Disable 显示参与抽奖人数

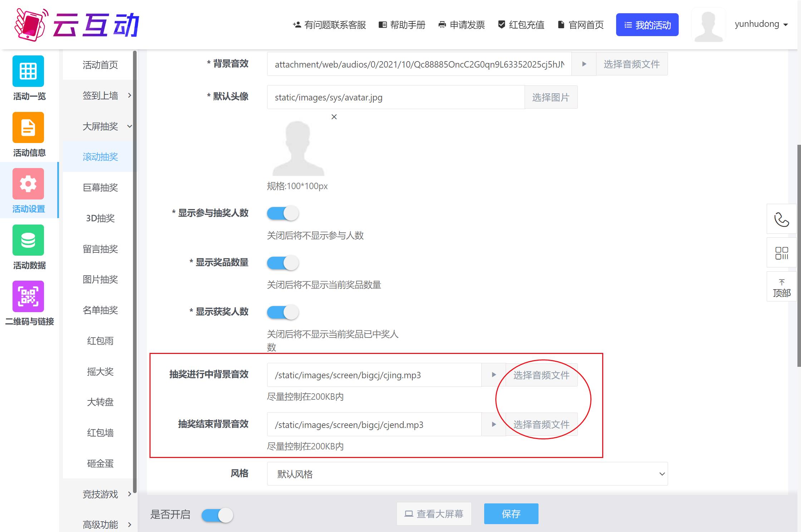pos(282,213)
